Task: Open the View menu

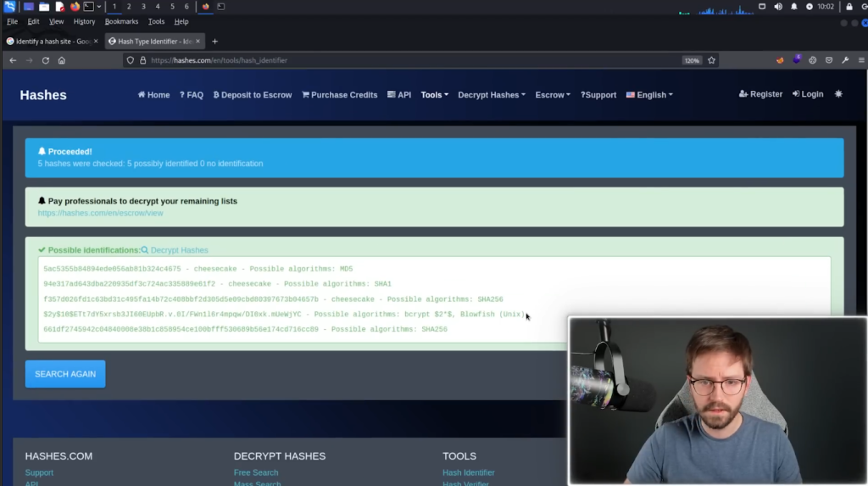Action: (56, 21)
